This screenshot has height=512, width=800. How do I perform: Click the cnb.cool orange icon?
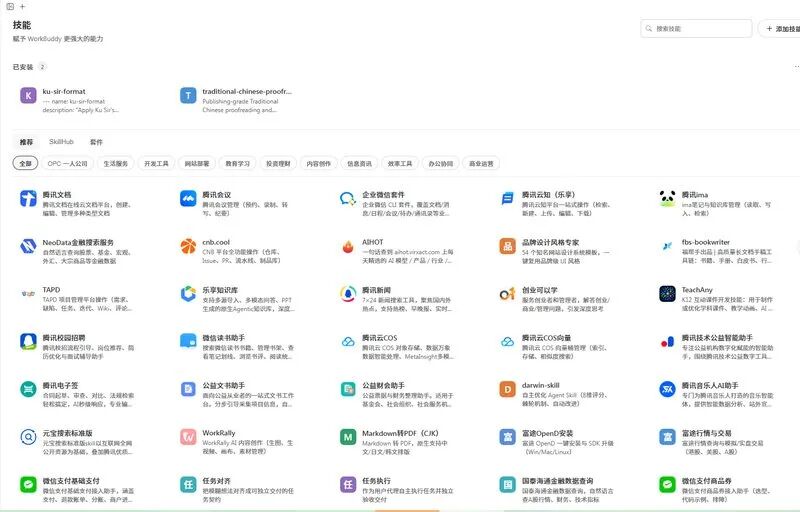click(x=188, y=246)
